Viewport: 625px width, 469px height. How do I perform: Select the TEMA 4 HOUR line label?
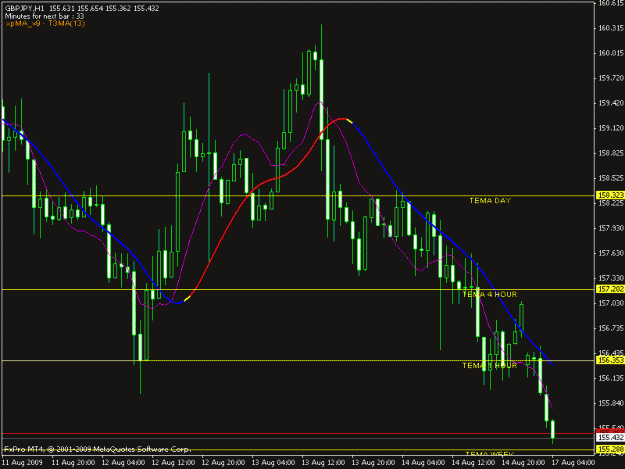489,294
